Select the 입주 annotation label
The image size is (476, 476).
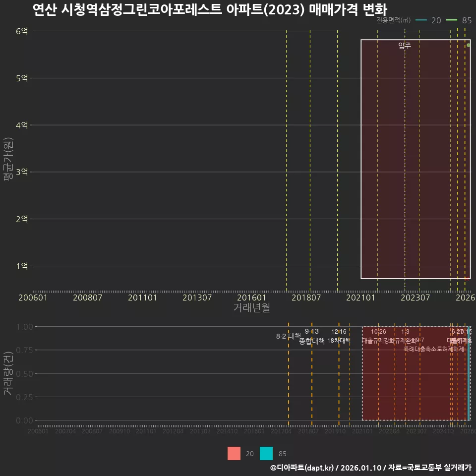[404, 45]
